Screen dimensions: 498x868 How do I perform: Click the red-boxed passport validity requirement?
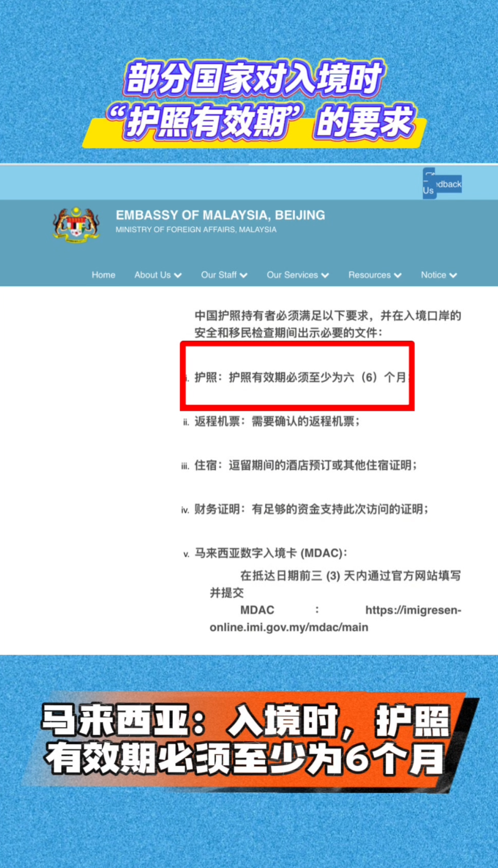pos(297,377)
